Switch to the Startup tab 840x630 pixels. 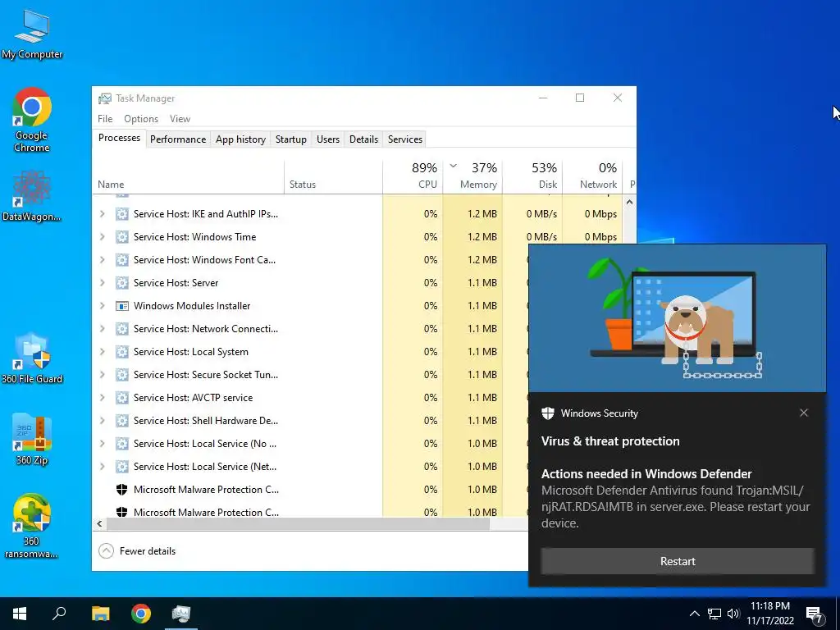[x=291, y=139]
